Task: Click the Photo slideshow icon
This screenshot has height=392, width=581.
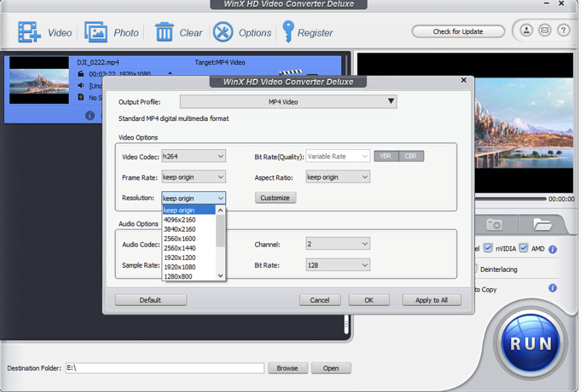Action: tap(96, 32)
